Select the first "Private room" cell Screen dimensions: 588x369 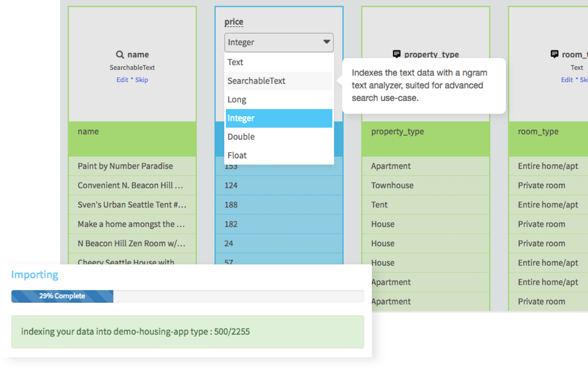click(x=542, y=185)
